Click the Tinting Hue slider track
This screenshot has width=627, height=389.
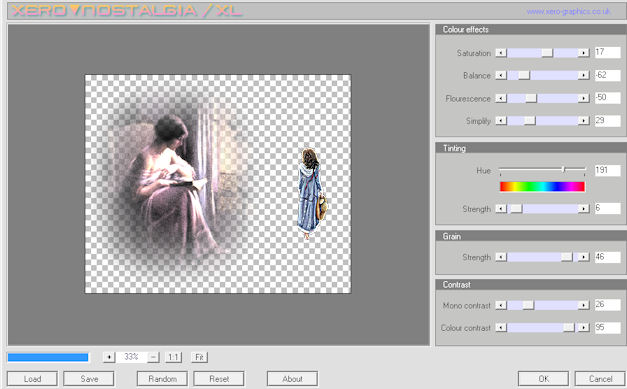pos(542,170)
